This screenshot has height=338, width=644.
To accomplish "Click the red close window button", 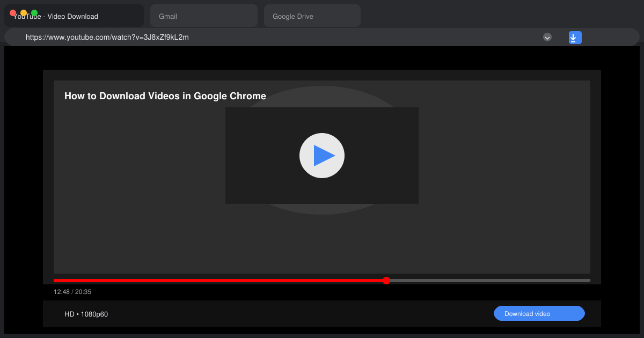I will (13, 13).
